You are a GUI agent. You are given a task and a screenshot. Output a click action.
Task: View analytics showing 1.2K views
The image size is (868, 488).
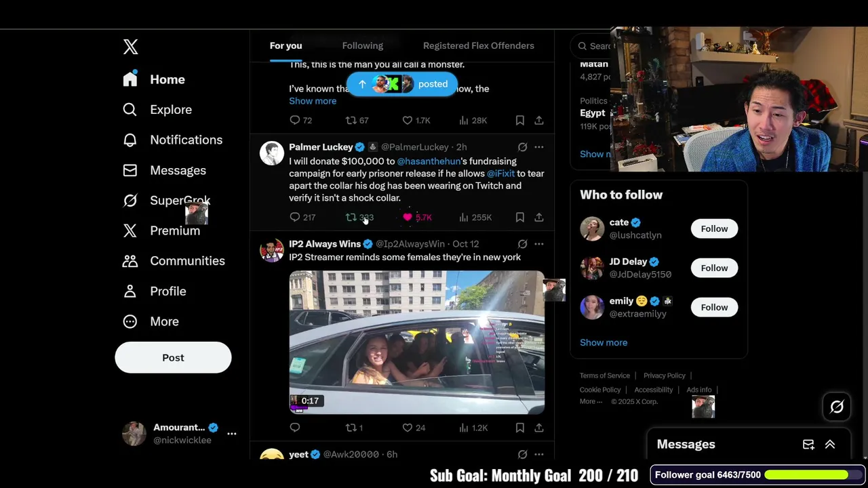473,428
